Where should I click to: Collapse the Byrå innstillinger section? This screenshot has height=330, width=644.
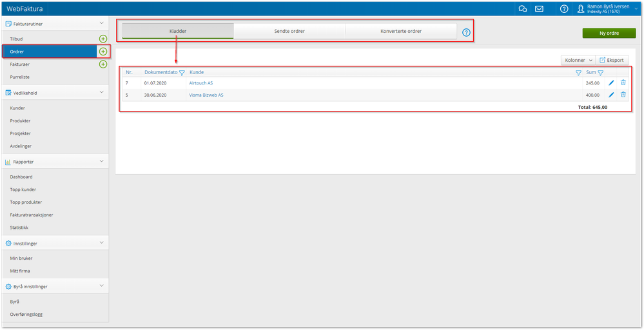click(102, 286)
